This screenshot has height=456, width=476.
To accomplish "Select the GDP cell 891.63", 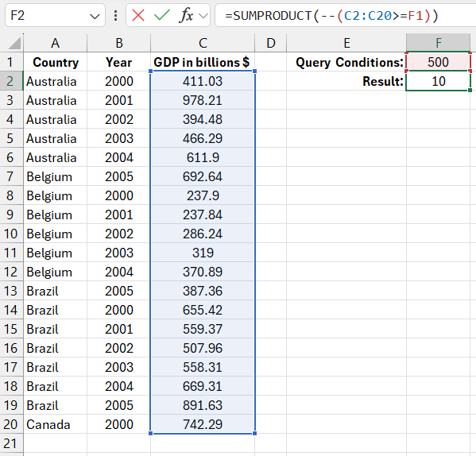I will pyautogui.click(x=203, y=405).
